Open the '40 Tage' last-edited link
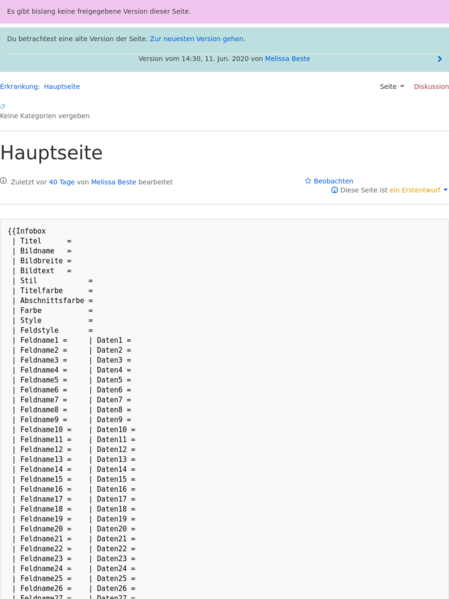The width and height of the screenshot is (449, 599). pos(62,182)
